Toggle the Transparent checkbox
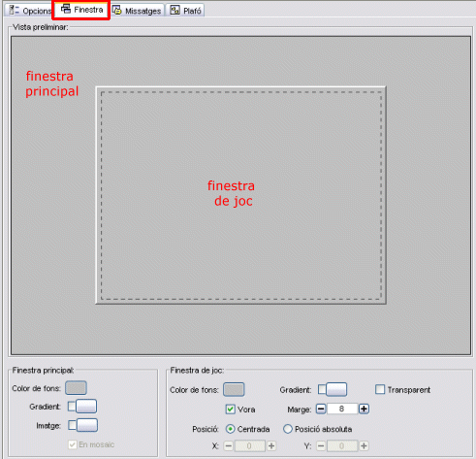 [380, 389]
